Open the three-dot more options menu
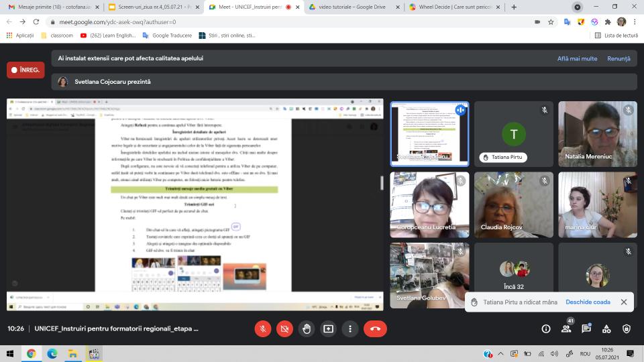This screenshot has height=362, width=644. click(350, 328)
